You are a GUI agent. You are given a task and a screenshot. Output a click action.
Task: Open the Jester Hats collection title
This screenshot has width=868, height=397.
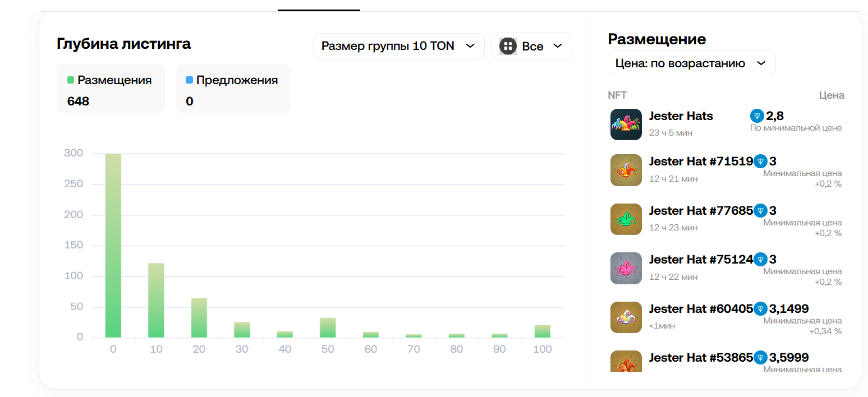(x=681, y=116)
